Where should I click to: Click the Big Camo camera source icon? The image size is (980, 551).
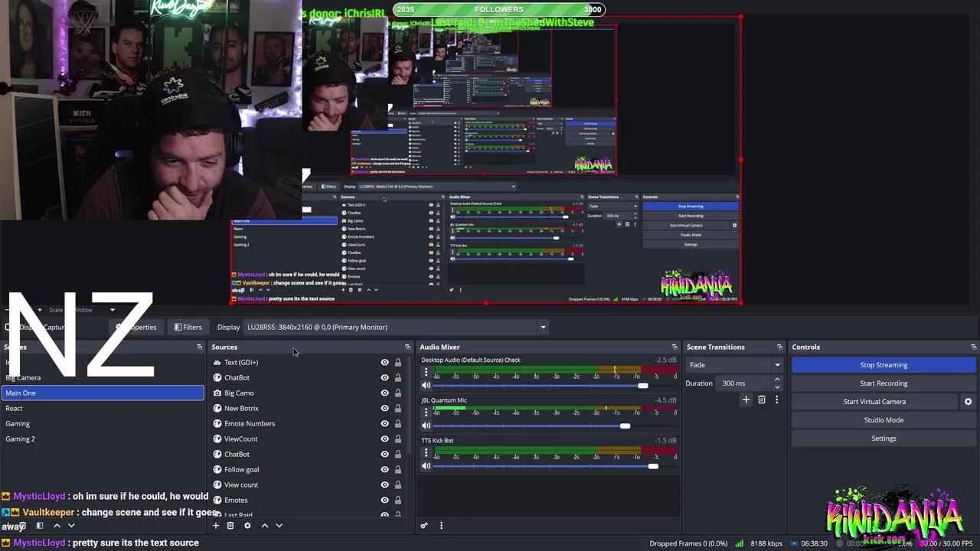pos(217,393)
